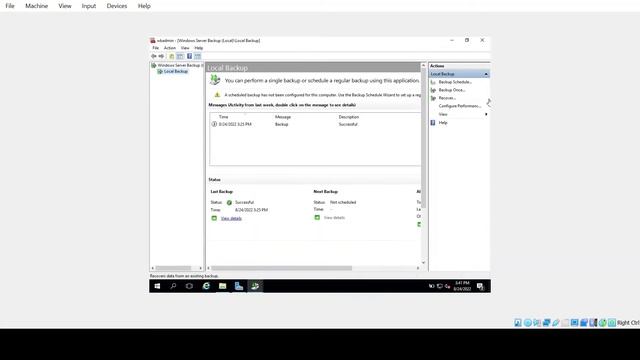Click the green icon beside Next Backup View details
The image size is (640, 360).
tap(317, 218)
